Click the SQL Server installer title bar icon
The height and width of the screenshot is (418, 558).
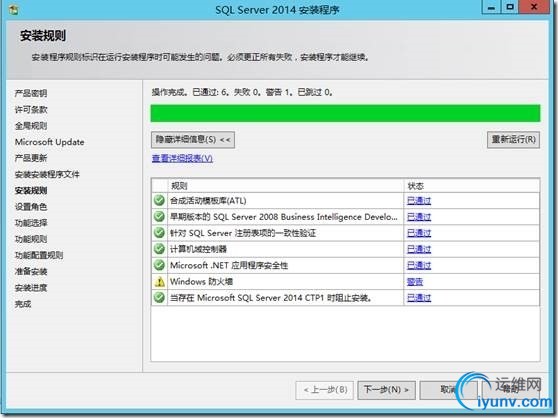click(x=14, y=9)
